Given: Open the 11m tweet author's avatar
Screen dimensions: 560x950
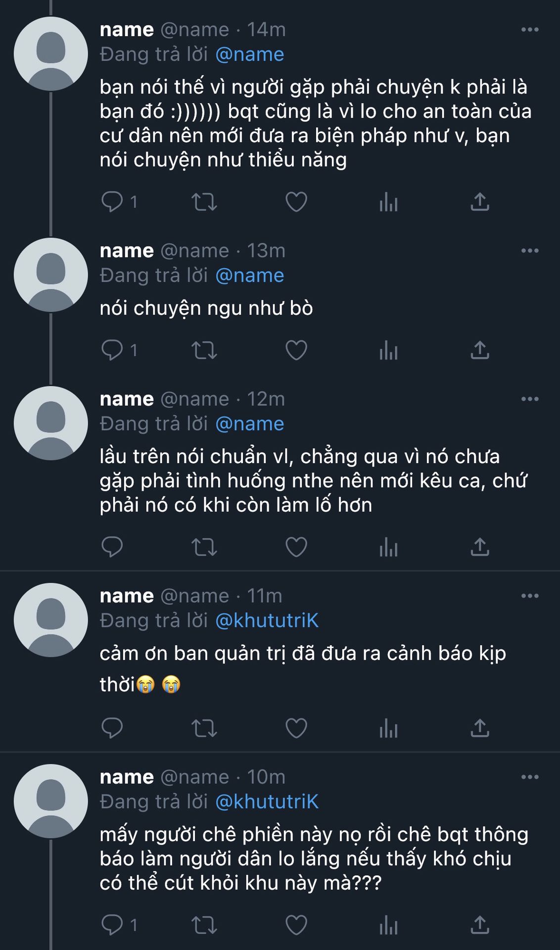Looking at the screenshot, I should (x=51, y=620).
